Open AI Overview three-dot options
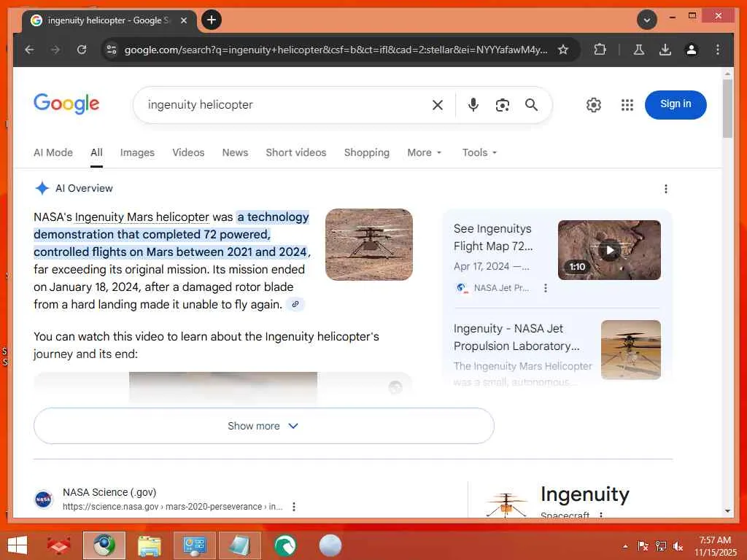The height and width of the screenshot is (560, 747). pyautogui.click(x=665, y=189)
